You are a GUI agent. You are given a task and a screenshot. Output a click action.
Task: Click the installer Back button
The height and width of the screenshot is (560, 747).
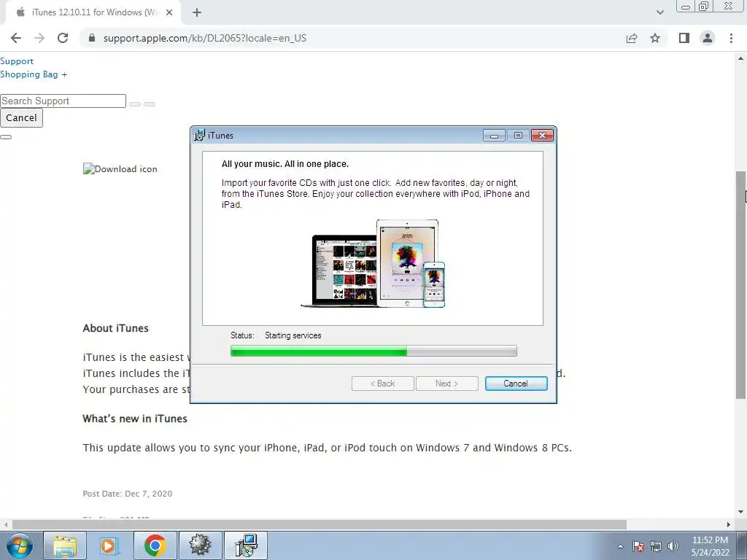382,384
